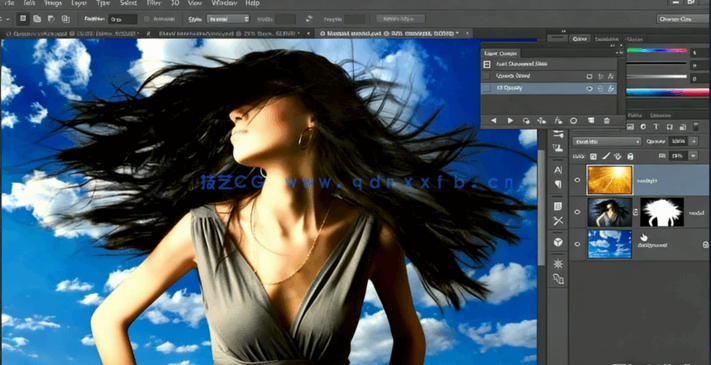This screenshot has width=711, height=365.
Task: Adjust the first color slider (rainbow)
Action: point(656,51)
